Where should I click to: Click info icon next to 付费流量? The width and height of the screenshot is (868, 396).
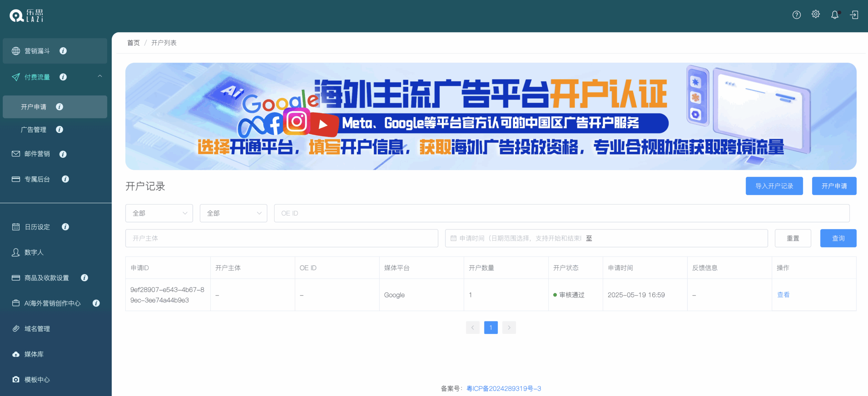[x=63, y=77]
